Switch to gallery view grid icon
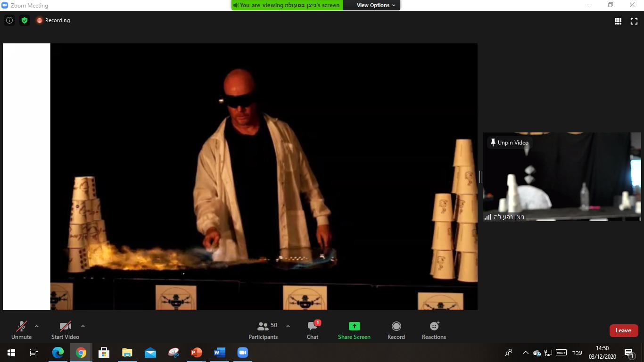 [x=618, y=21]
